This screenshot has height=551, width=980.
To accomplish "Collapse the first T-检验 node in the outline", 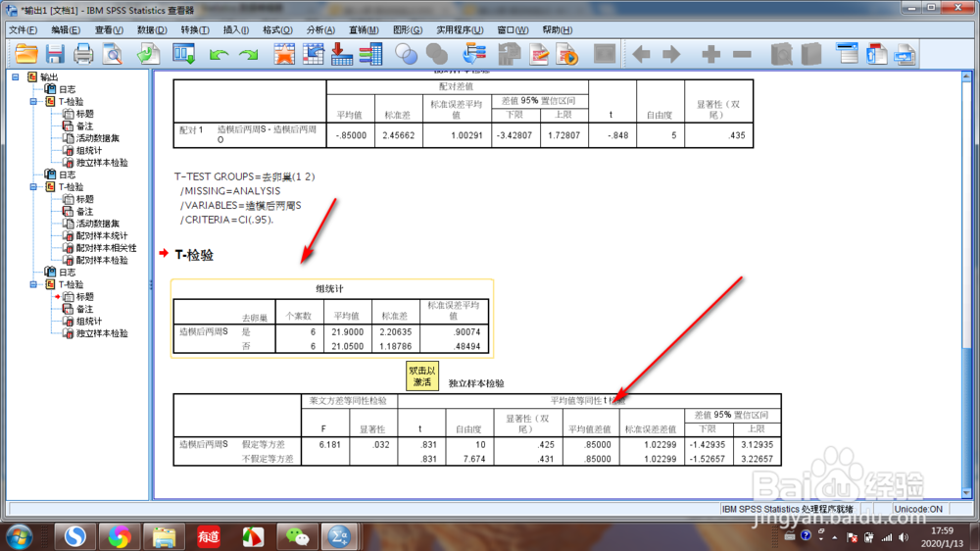I will (x=33, y=101).
